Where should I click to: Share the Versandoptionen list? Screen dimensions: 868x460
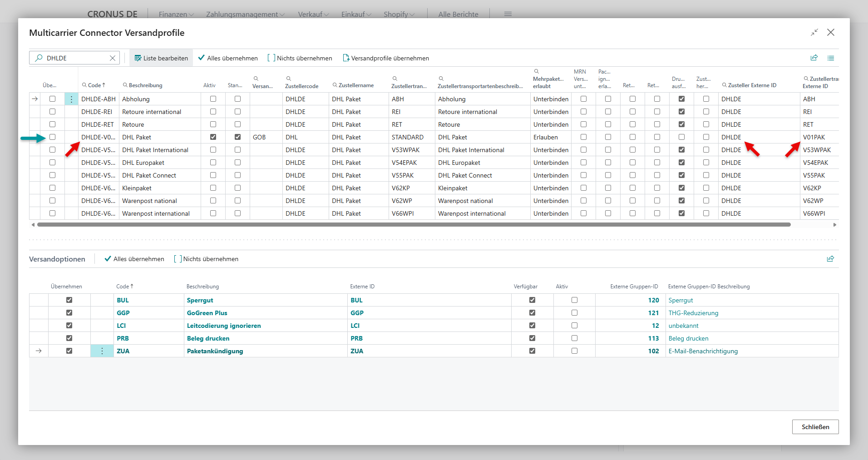pos(830,259)
